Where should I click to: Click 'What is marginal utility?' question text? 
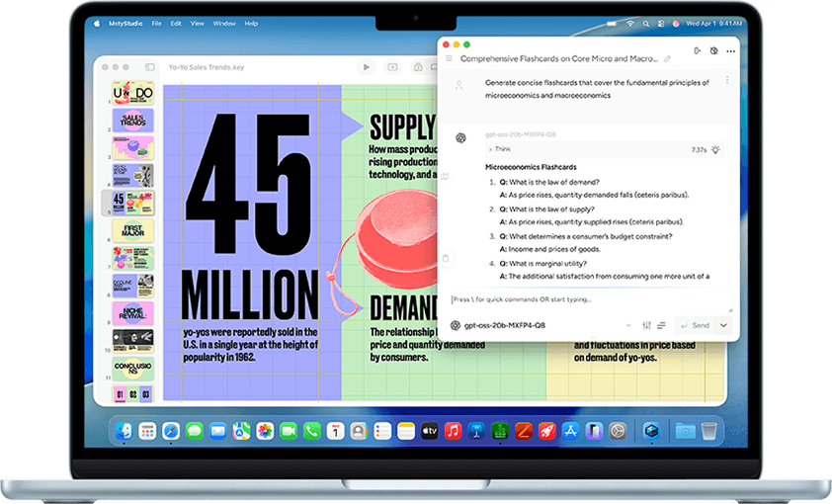(x=547, y=263)
